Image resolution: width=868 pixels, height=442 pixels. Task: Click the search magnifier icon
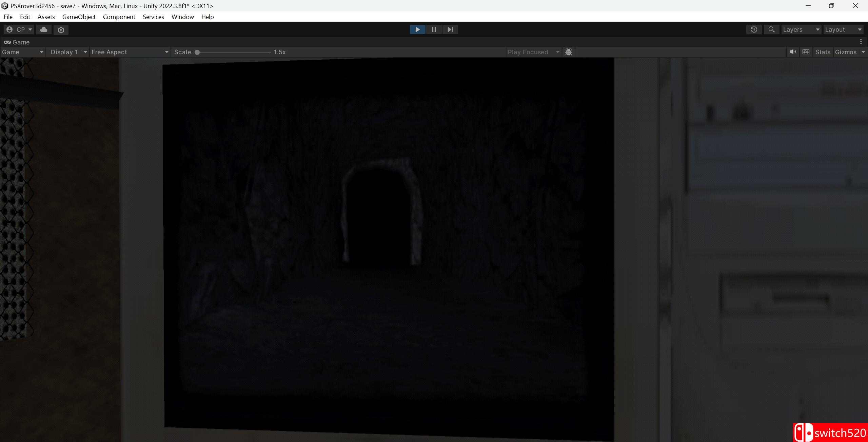coord(771,29)
